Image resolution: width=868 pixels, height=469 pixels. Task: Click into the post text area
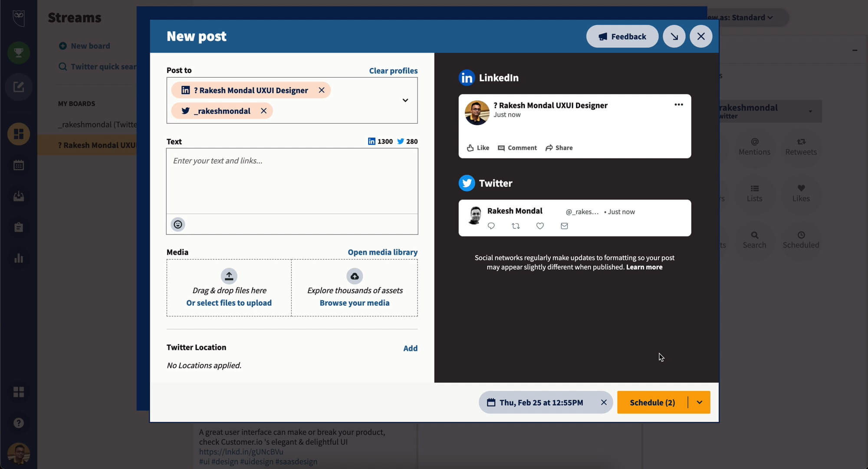292,181
